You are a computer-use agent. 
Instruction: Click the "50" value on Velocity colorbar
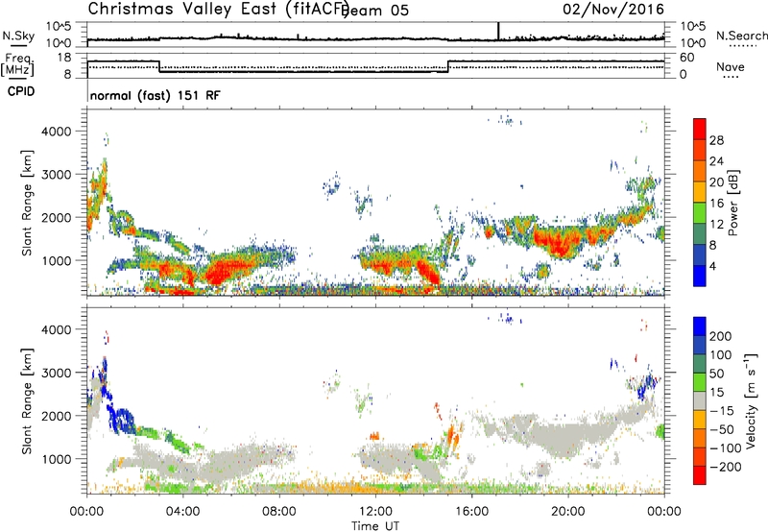(x=716, y=374)
